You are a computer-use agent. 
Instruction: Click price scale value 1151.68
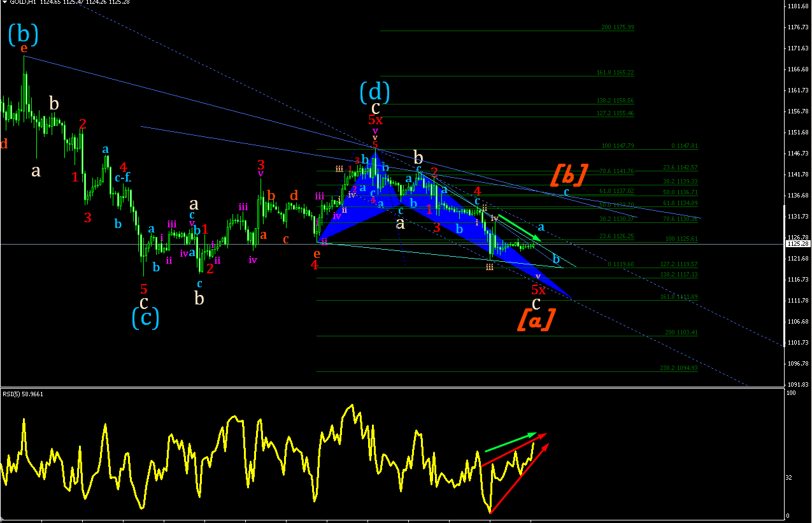click(x=797, y=133)
